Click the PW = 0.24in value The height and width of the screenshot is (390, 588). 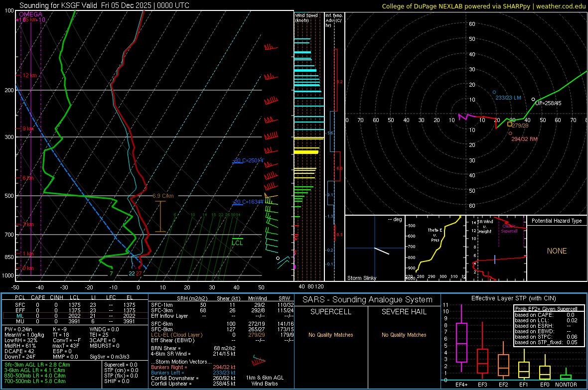pos(18,329)
